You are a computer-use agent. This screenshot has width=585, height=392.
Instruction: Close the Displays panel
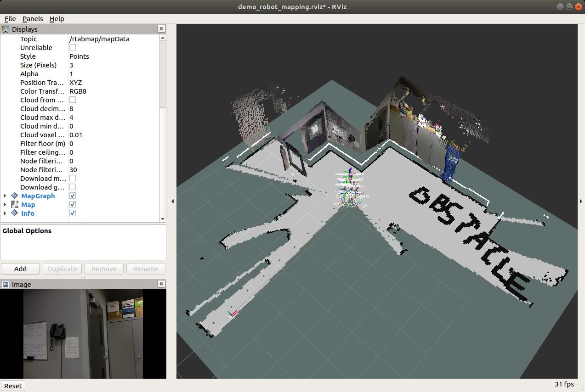[161, 28]
